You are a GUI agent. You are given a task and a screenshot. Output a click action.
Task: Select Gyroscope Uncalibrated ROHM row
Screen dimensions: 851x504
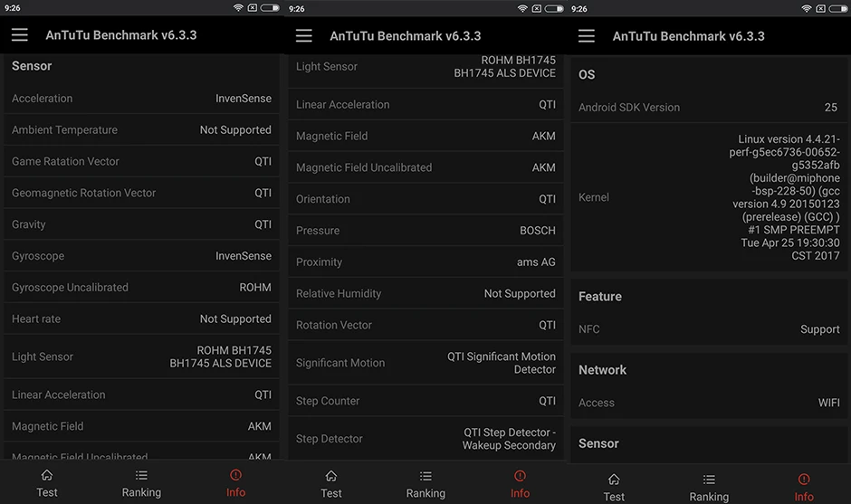click(x=141, y=287)
